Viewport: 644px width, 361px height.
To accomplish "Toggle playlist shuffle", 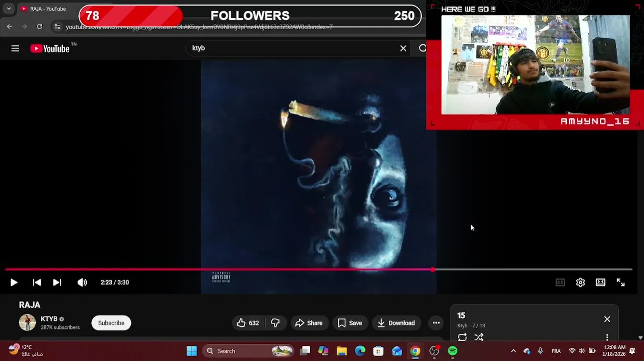I will 479,337.
